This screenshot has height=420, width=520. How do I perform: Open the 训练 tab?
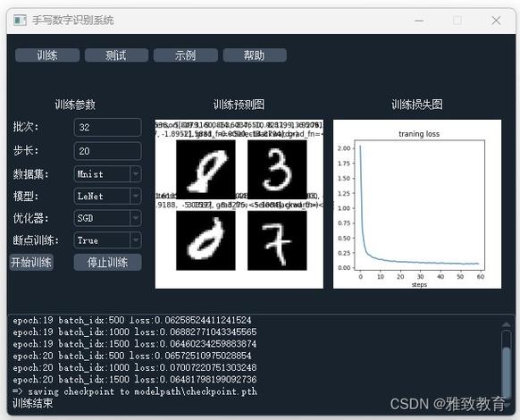pos(47,55)
